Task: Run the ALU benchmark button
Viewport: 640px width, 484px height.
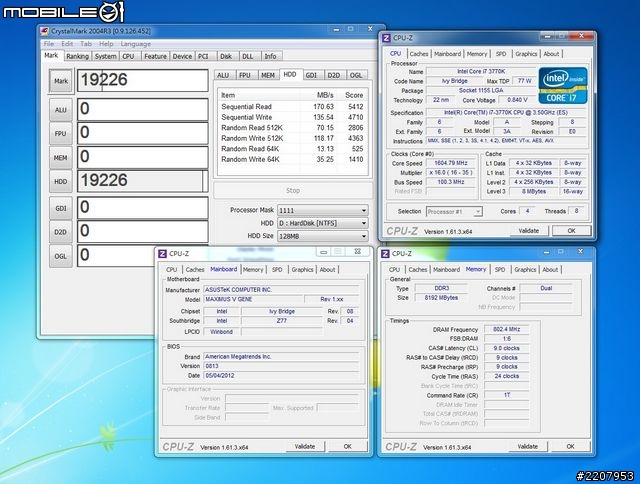Action: pyautogui.click(x=61, y=110)
